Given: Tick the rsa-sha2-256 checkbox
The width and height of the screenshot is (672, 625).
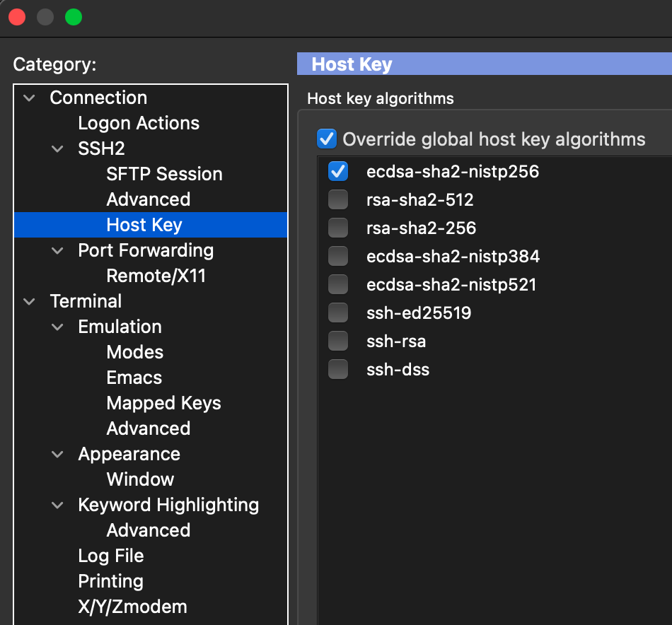Looking at the screenshot, I should click(x=338, y=228).
